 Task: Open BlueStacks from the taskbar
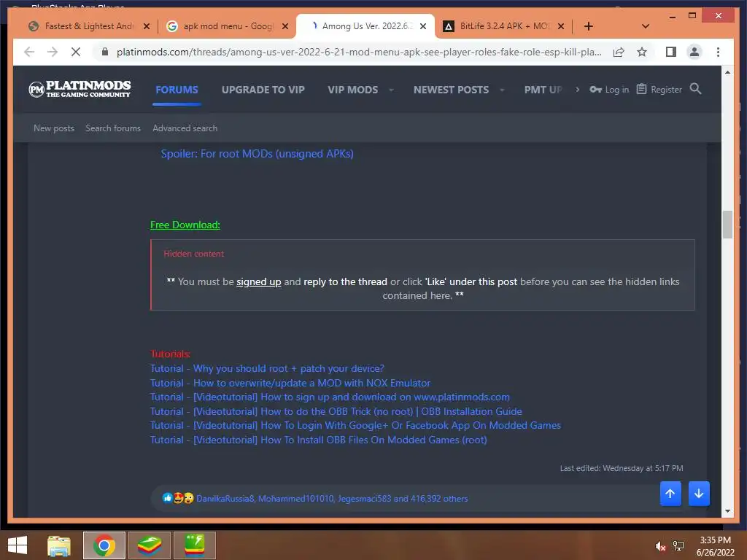point(149,545)
